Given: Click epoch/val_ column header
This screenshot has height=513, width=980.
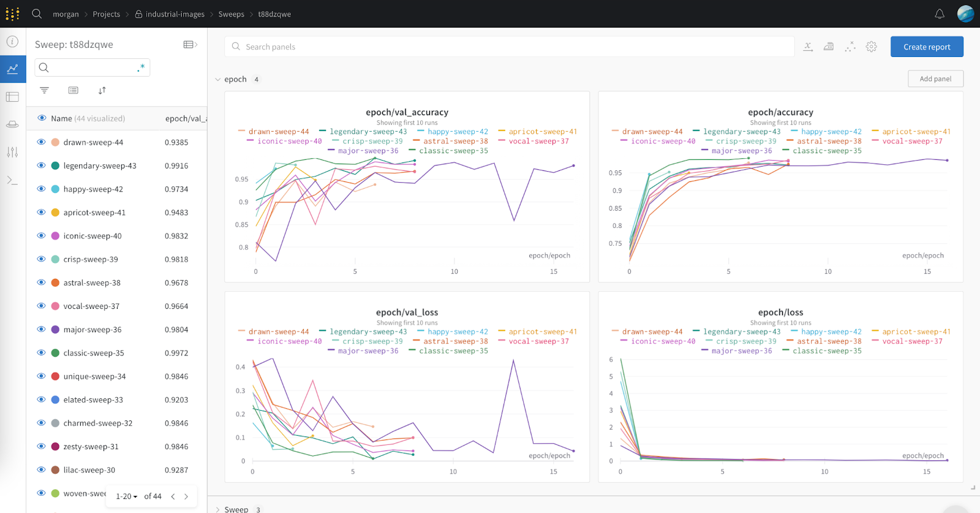Looking at the screenshot, I should click(x=186, y=118).
